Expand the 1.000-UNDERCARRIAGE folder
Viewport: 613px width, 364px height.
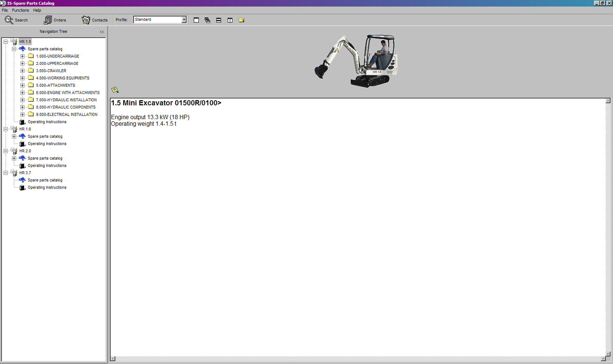click(x=22, y=56)
